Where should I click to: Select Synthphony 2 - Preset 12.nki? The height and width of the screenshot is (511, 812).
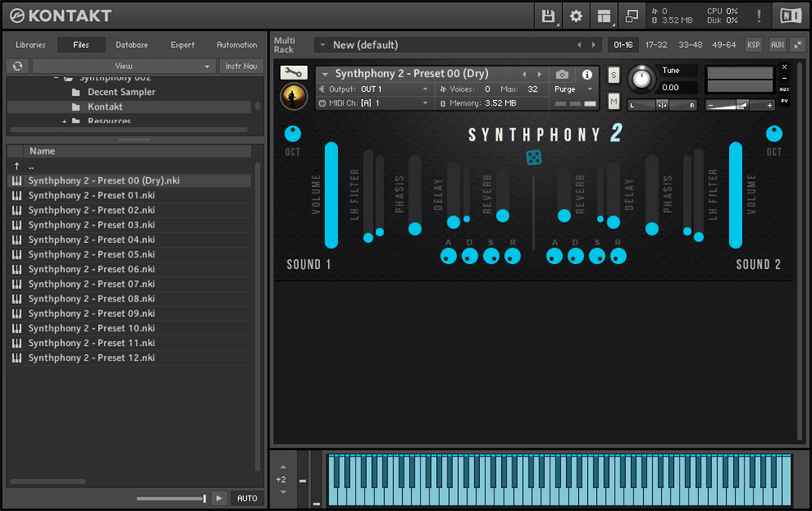(129, 357)
